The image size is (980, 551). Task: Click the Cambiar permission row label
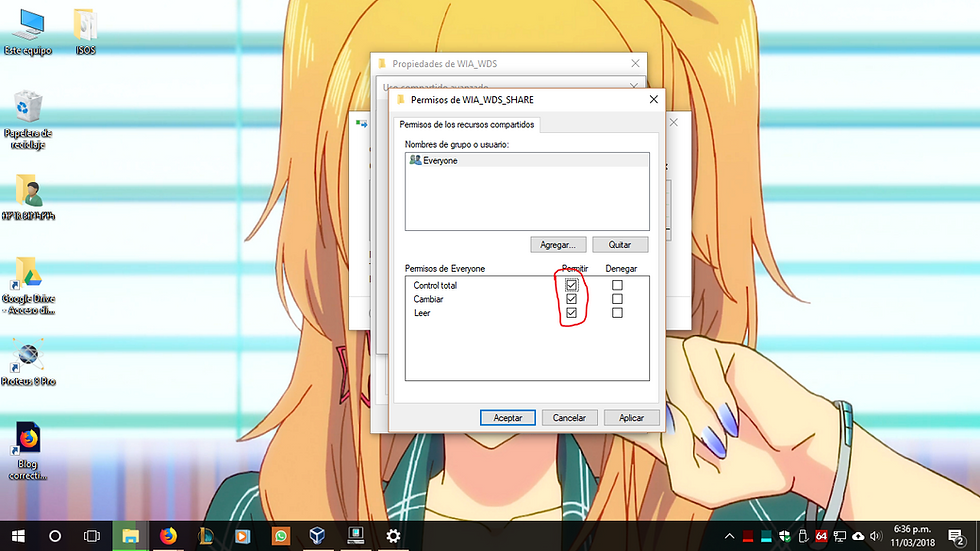(x=428, y=299)
